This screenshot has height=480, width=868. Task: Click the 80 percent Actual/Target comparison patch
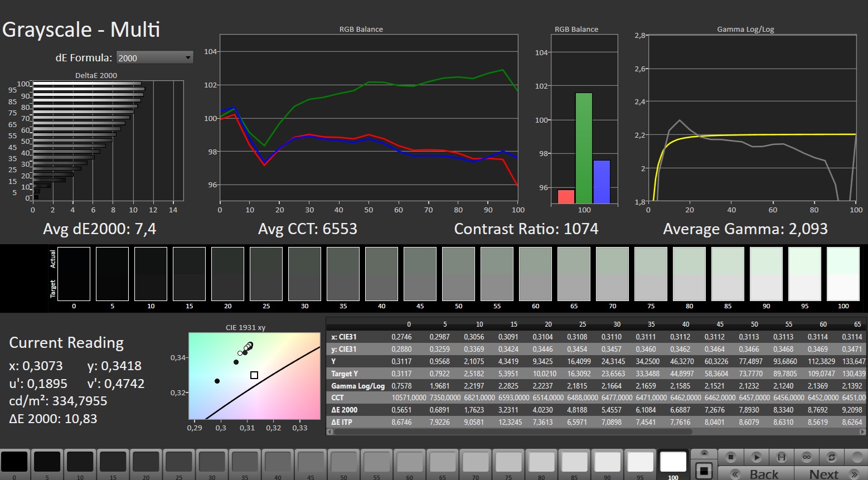(689, 274)
